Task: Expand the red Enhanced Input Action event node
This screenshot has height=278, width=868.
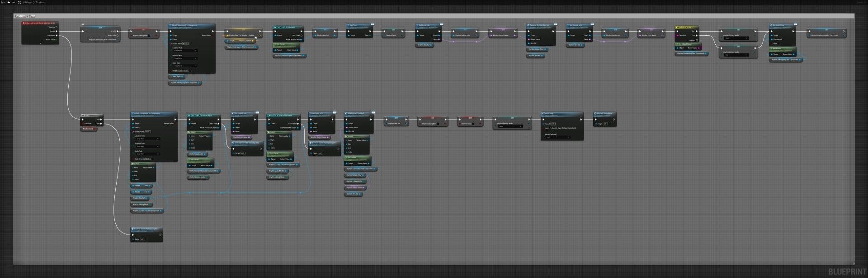Action: tap(40, 43)
